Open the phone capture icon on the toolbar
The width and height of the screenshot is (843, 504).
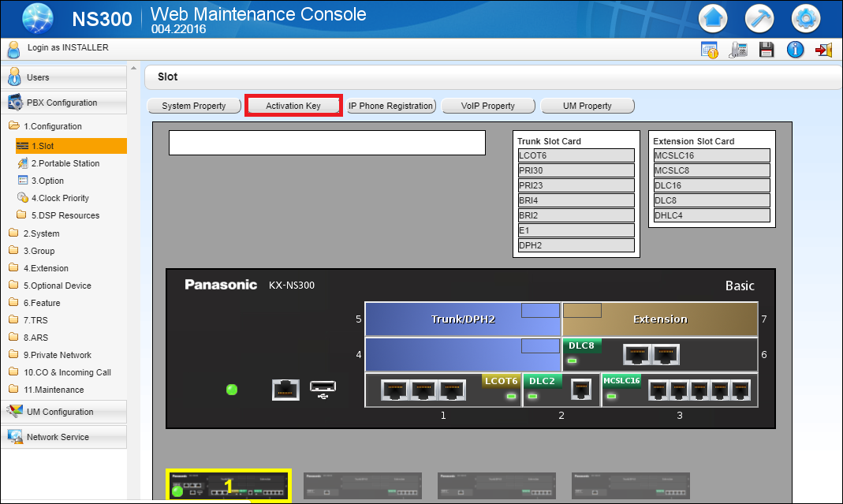pyautogui.click(x=738, y=49)
